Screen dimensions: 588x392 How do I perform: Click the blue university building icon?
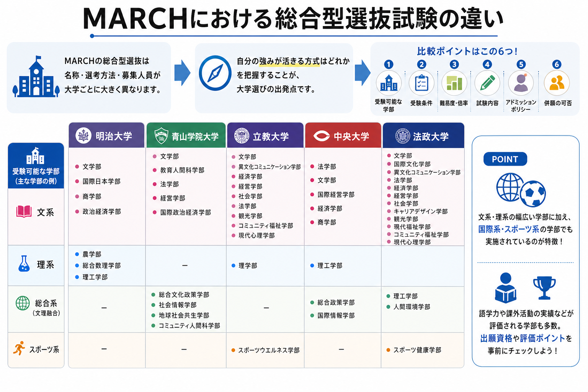click(x=36, y=77)
